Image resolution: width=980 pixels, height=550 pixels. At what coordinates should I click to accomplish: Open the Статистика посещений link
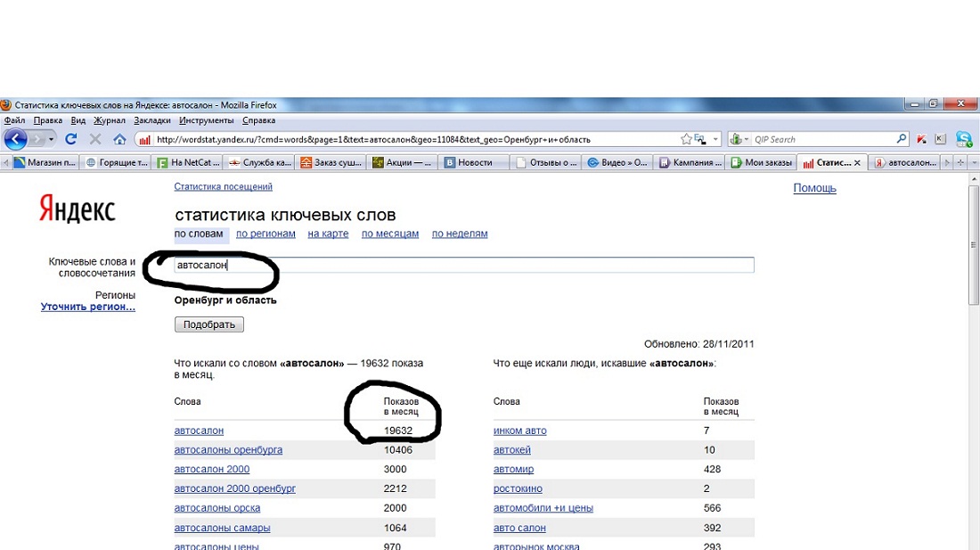pos(223,187)
